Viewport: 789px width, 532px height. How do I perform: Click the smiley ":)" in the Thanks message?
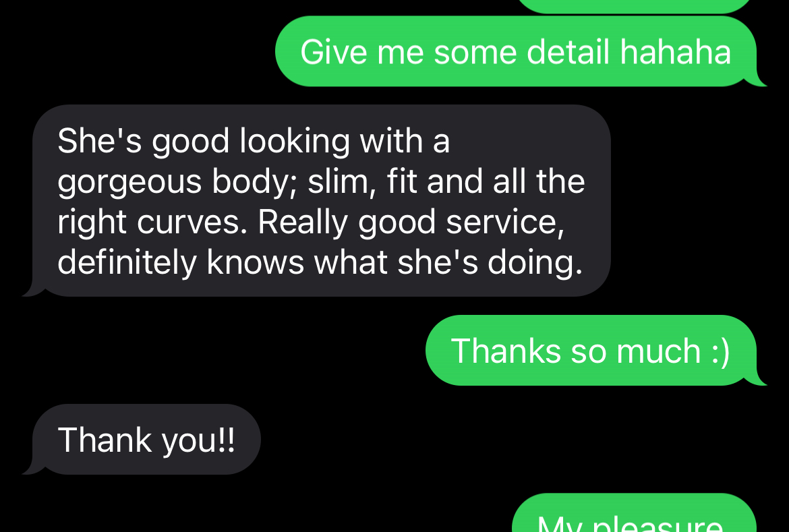721,351
